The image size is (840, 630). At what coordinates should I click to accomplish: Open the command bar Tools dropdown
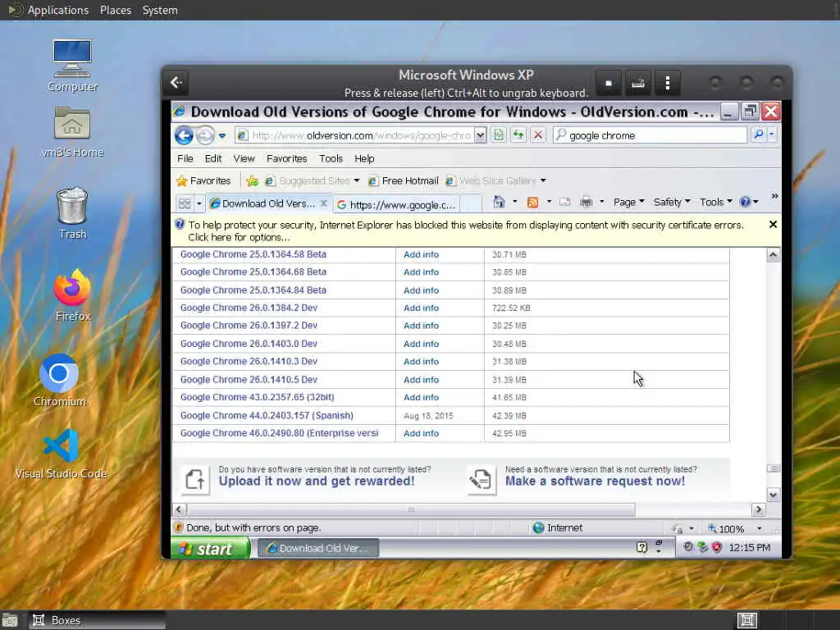pos(715,202)
